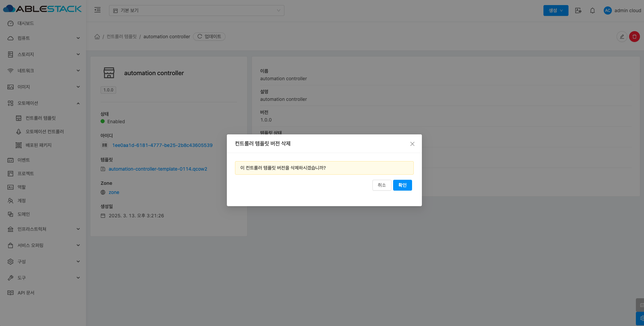
Task: Expand the 컴퓨트 menu chevron
Action: click(78, 38)
